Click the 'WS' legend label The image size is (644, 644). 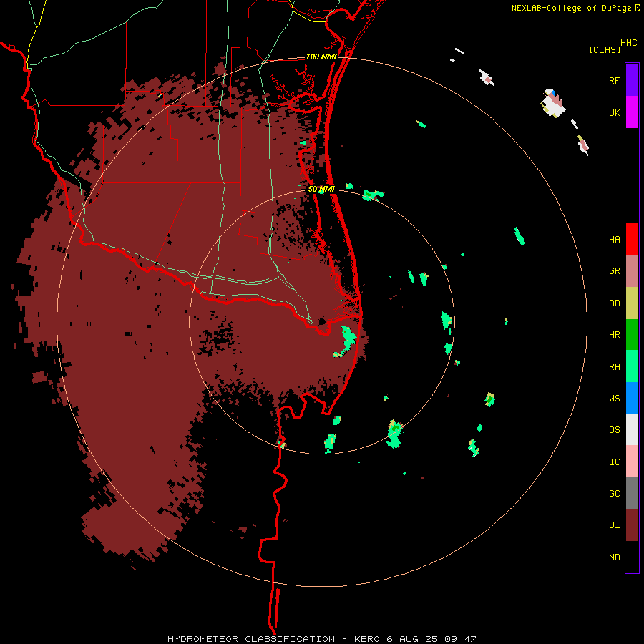point(614,399)
